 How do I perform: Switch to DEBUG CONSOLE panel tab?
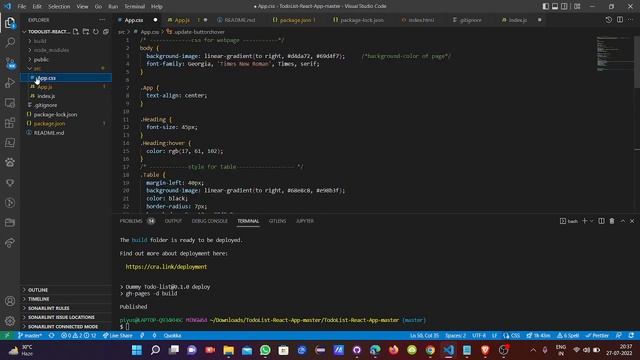(209, 221)
